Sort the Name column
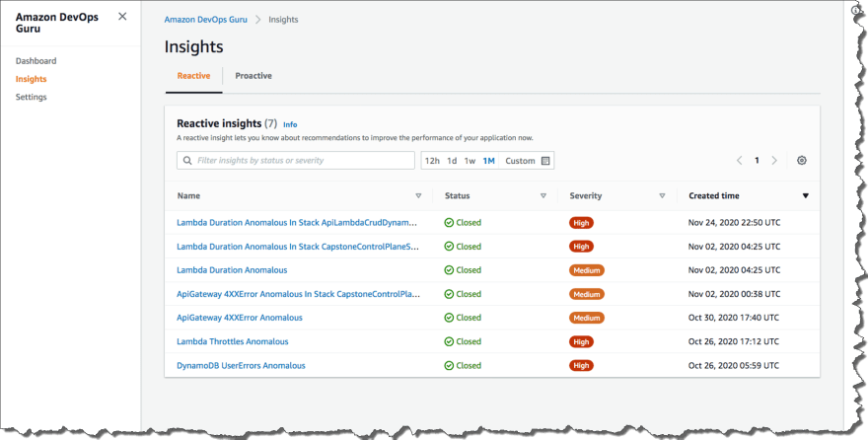This screenshot has width=868, height=440. (418, 196)
